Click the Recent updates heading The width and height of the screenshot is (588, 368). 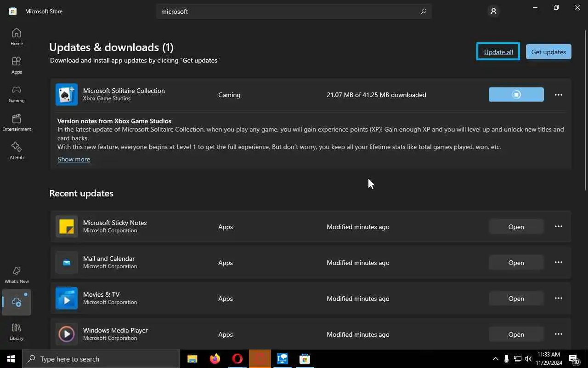click(x=81, y=193)
